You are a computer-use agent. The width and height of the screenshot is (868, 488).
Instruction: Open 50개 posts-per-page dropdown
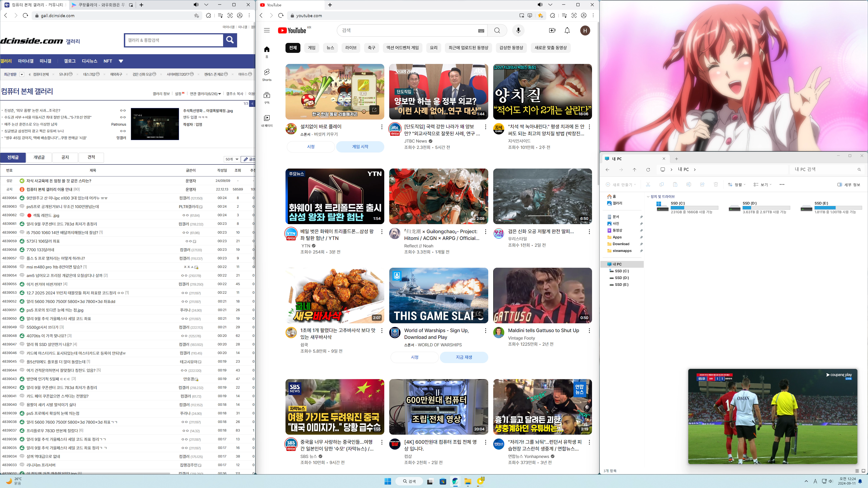pos(232,159)
